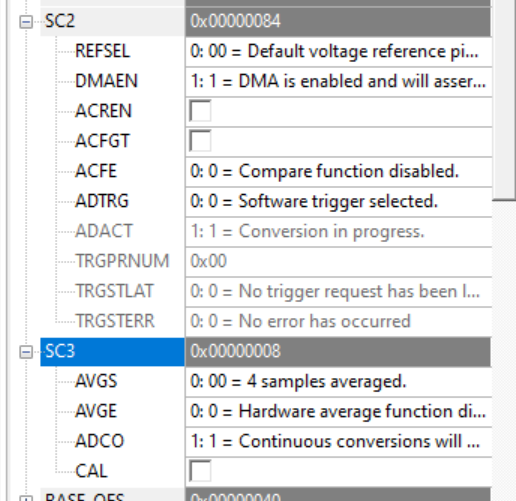Select the ACFE field name
This screenshot has height=501, width=516.
tap(96, 171)
